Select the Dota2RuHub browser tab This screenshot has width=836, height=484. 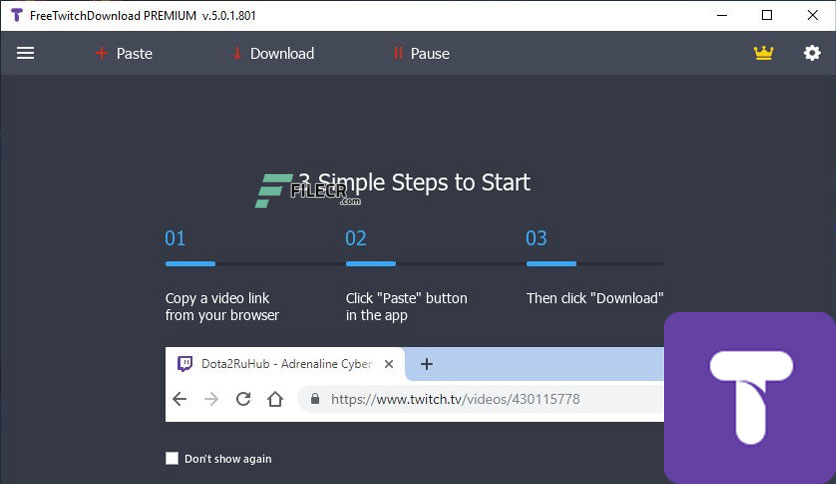(285, 364)
